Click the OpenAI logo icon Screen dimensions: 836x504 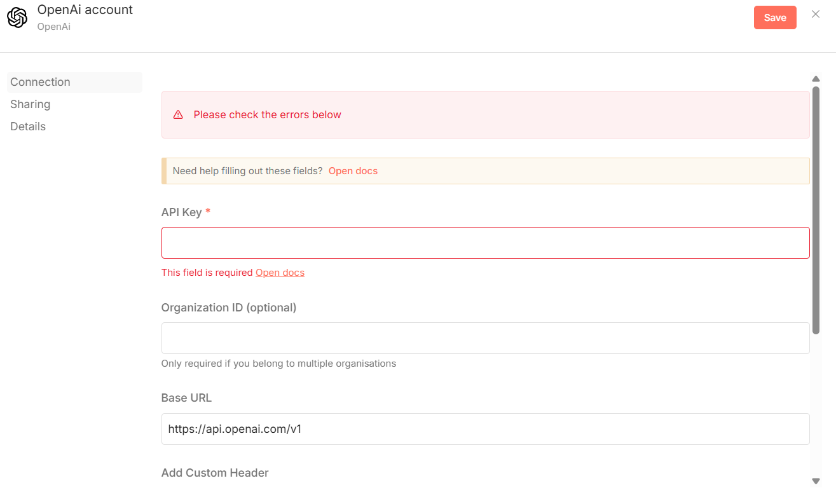tap(17, 18)
